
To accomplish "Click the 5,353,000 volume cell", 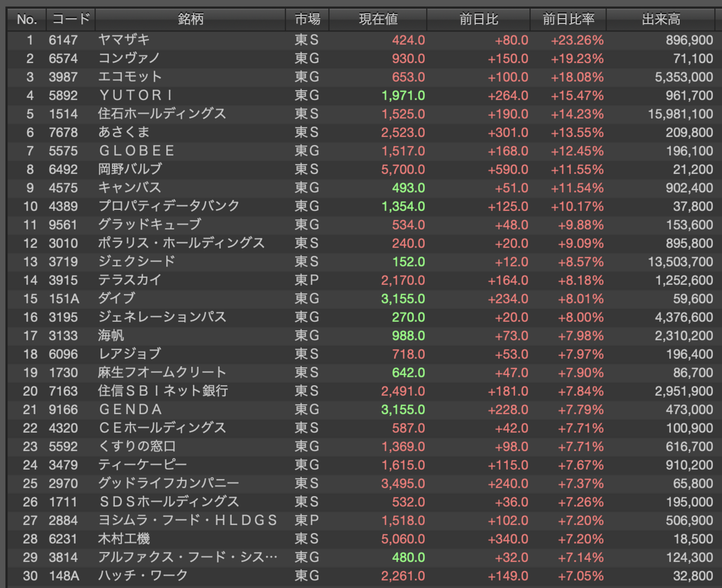I will 683,77.
